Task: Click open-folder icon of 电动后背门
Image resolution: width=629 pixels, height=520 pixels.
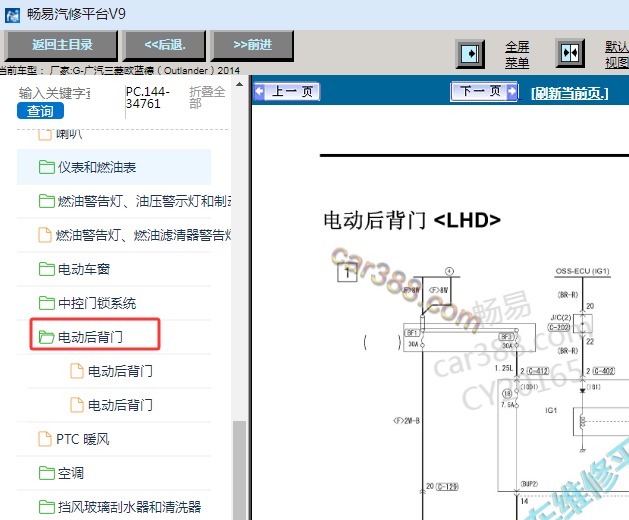Action: click(47, 337)
